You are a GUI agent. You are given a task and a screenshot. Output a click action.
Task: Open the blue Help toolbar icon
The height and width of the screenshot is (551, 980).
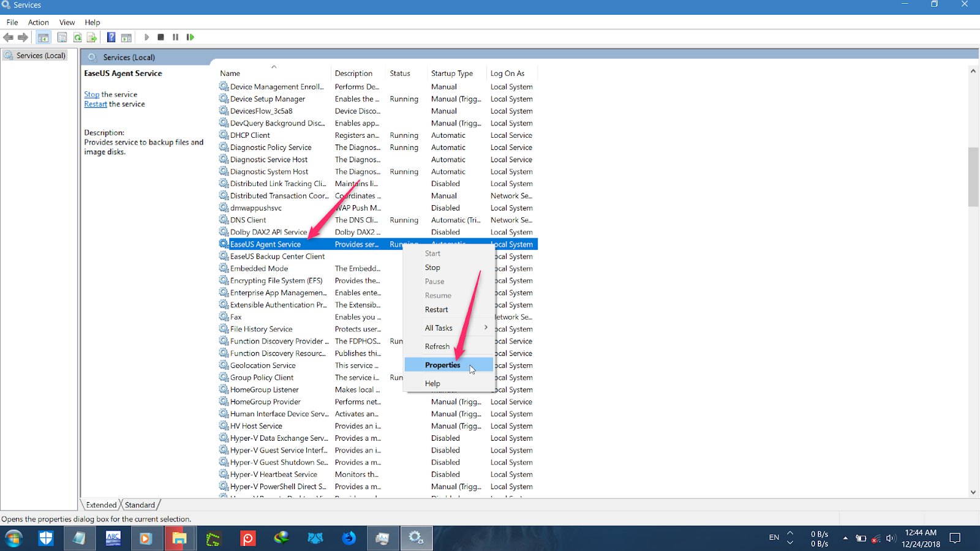point(111,37)
